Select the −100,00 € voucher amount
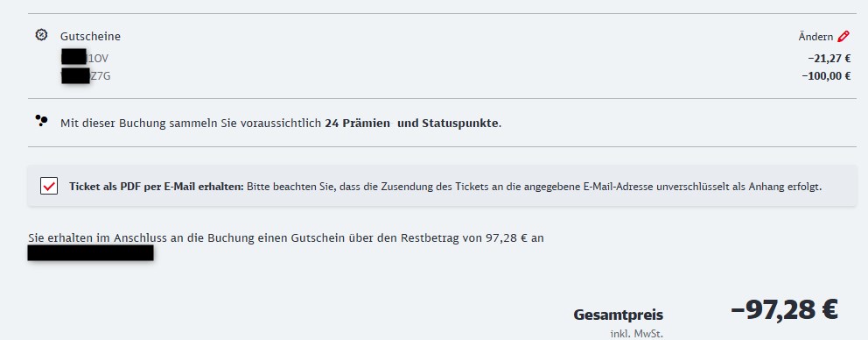Image resolution: width=868 pixels, height=340 pixels. coord(826,76)
